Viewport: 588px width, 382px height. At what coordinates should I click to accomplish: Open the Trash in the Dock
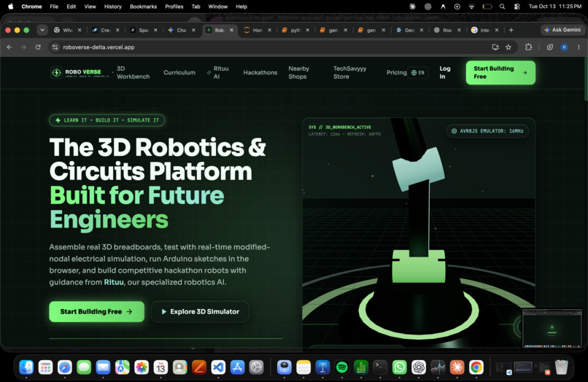pyautogui.click(x=562, y=367)
